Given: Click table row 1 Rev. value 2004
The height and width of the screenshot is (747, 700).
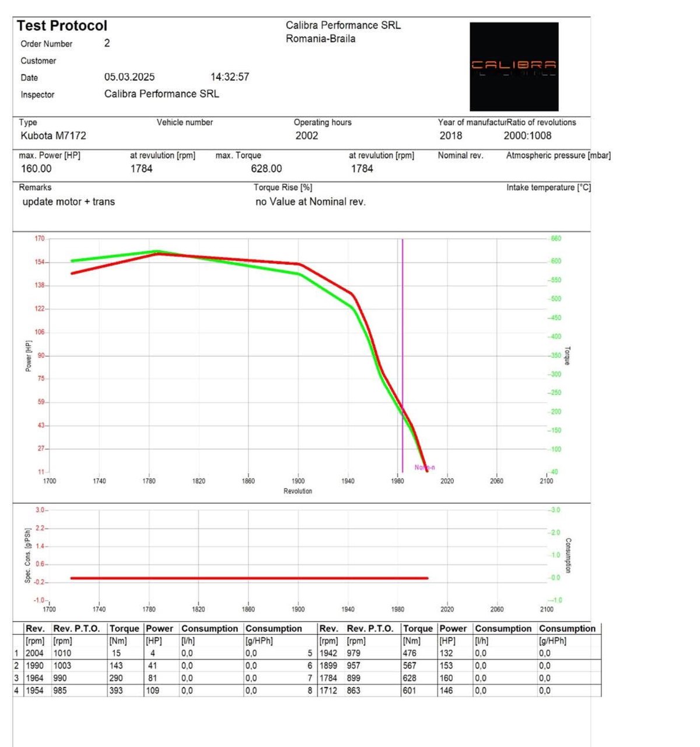Looking at the screenshot, I should pyautogui.click(x=34, y=653).
